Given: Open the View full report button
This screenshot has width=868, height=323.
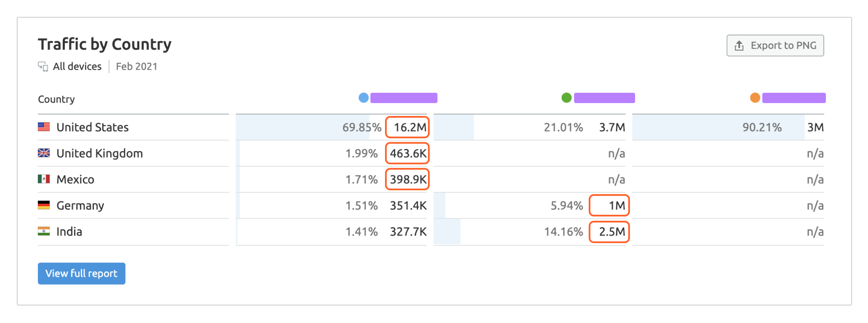Looking at the screenshot, I should click(x=82, y=274).
